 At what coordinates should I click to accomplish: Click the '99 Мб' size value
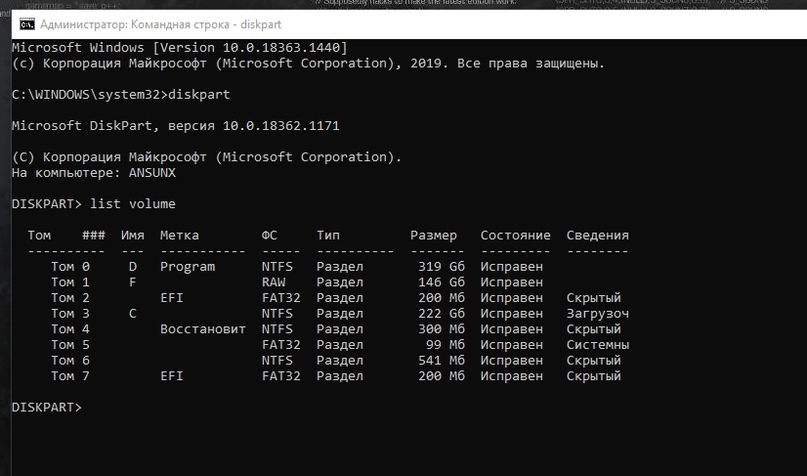click(445, 344)
